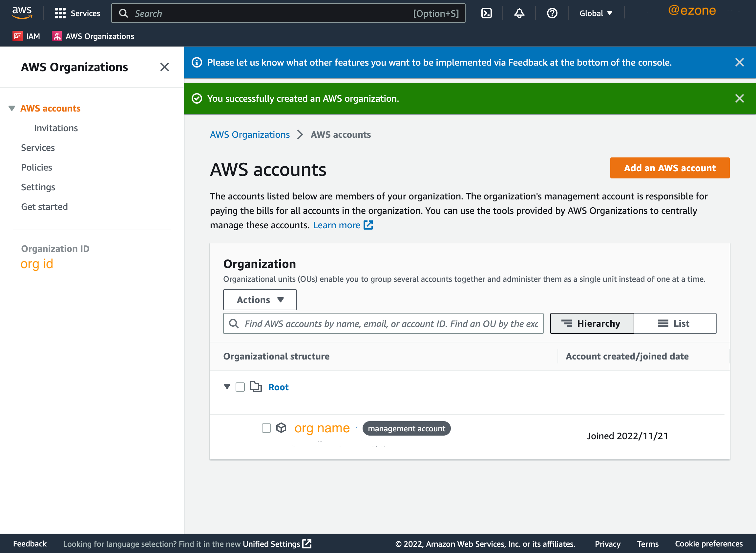
Task: Launch the CloudShell terminal icon
Action: (486, 13)
